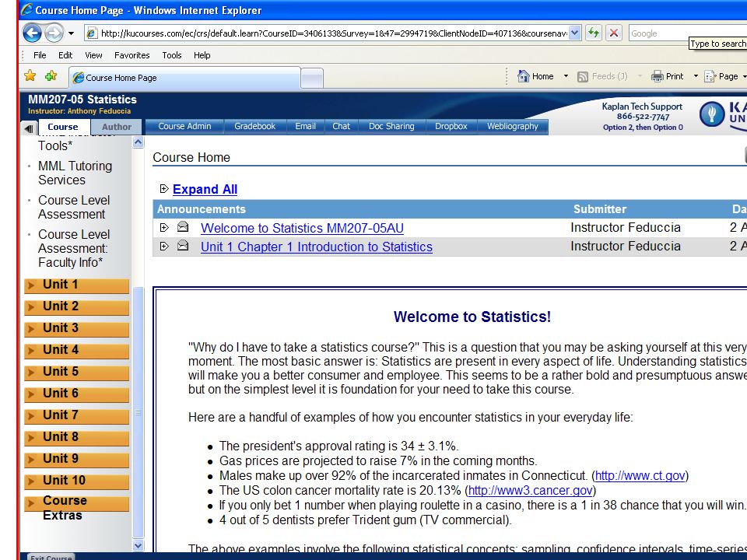The image size is (747, 560).
Task: Open the Print dropdown arrow
Action: pyautogui.click(x=696, y=76)
